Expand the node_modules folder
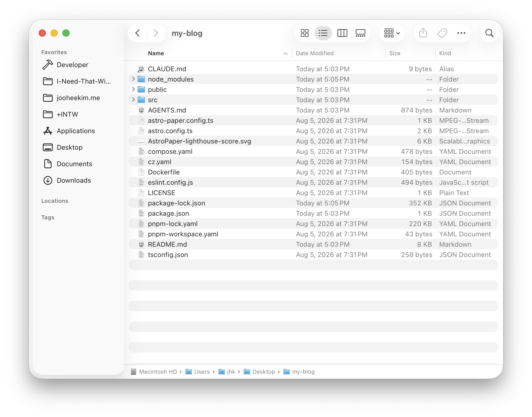 pos(133,79)
